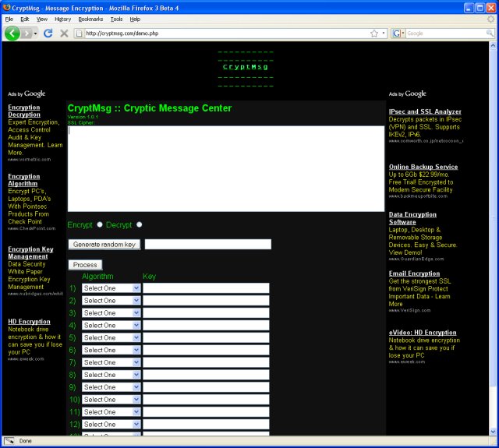Screen dimensions: 499x448
Task: Open the Algorithm dropdown in row 5
Action: pos(111,337)
